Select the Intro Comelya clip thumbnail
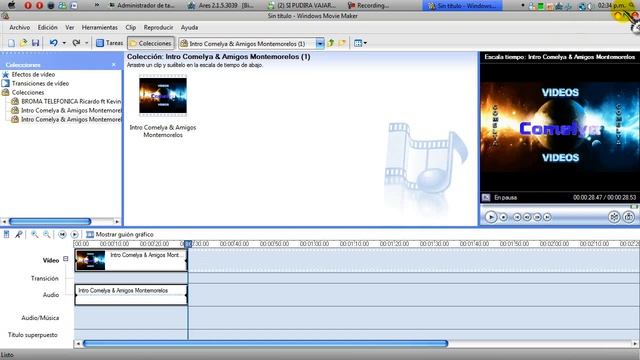Screen dimensions: 640x360 tap(163, 96)
